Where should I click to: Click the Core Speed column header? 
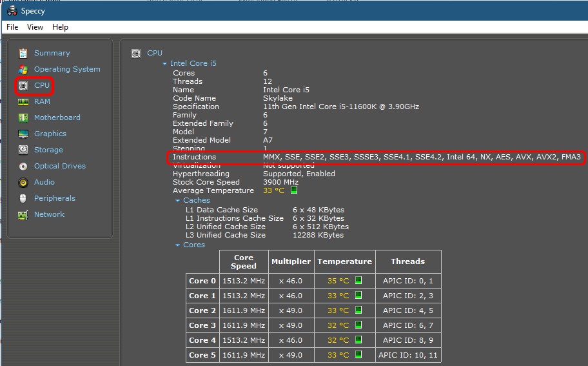click(244, 262)
